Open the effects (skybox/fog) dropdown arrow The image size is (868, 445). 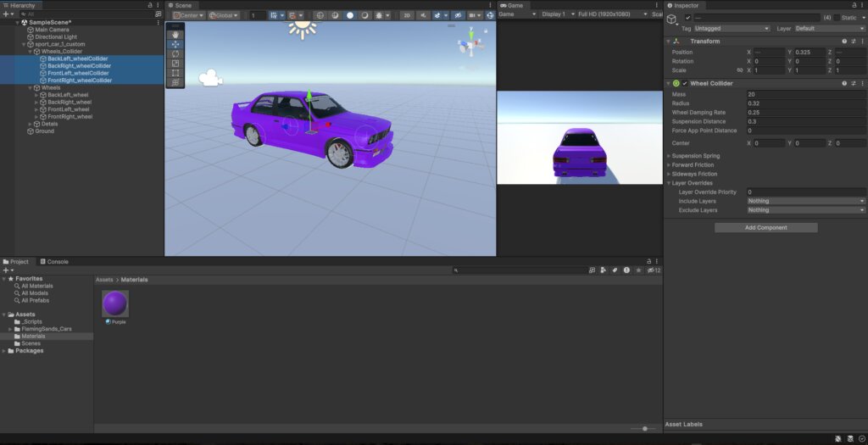(446, 15)
